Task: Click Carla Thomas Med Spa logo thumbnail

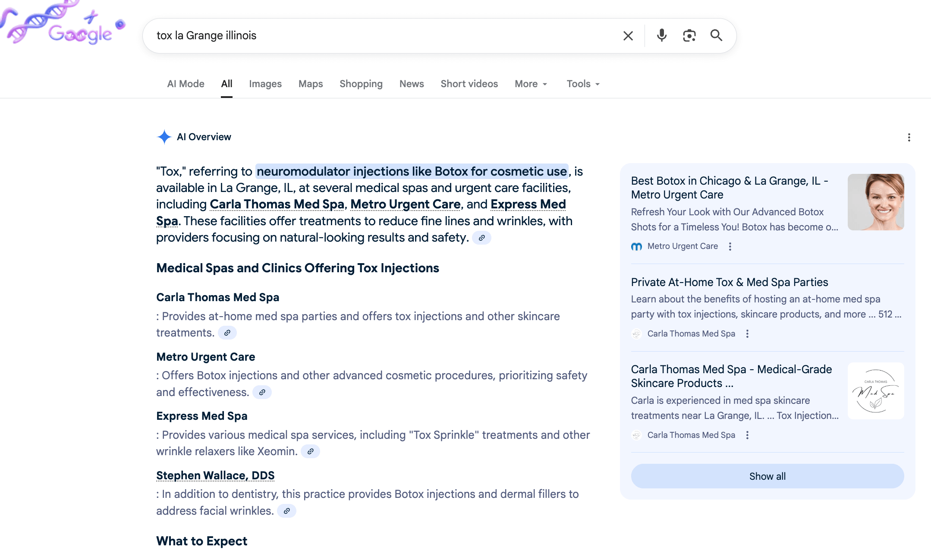Action: point(876,391)
